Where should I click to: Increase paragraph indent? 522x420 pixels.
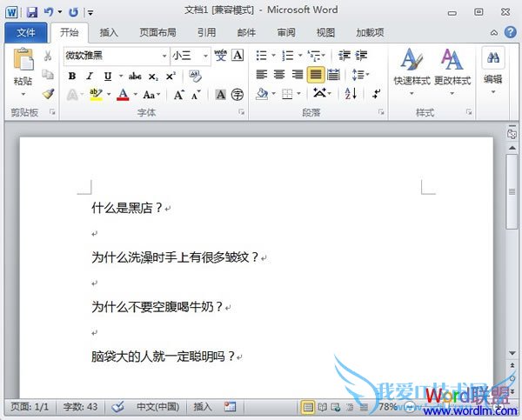(x=361, y=56)
